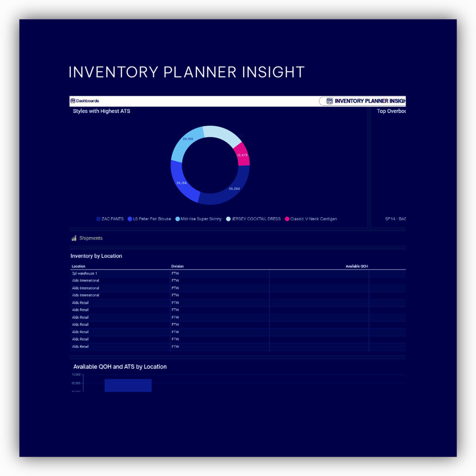Click the first bar in Available QOH chart

click(128, 385)
